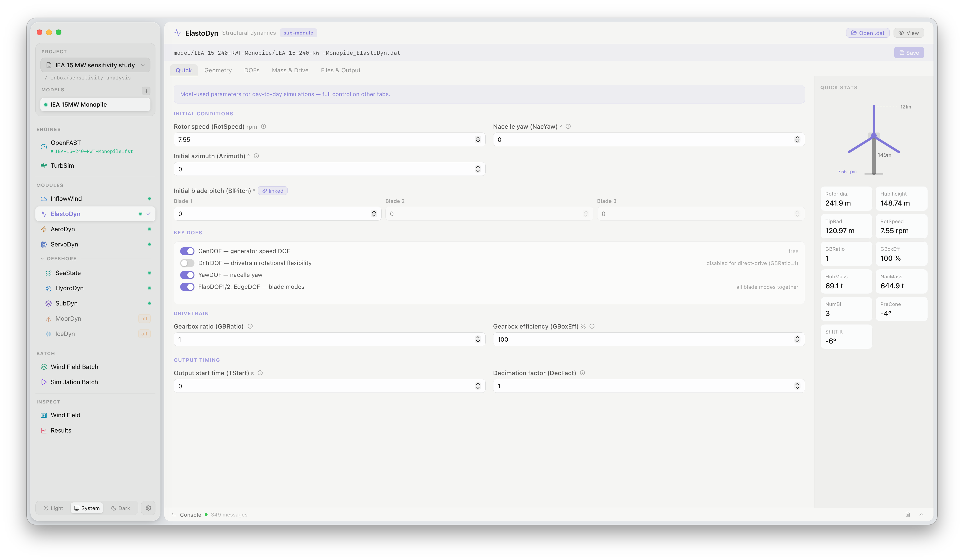Toggle FlapDOF/EdgeDOF blade modes switch
The width and height of the screenshot is (964, 560).
187,287
